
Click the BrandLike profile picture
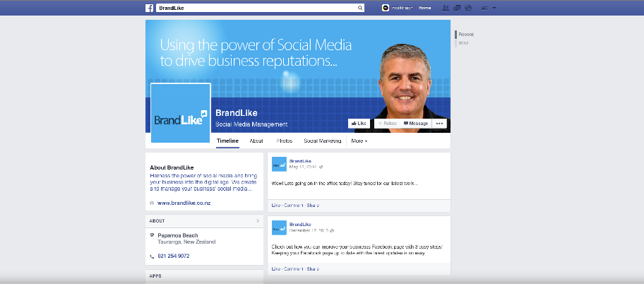(x=181, y=113)
